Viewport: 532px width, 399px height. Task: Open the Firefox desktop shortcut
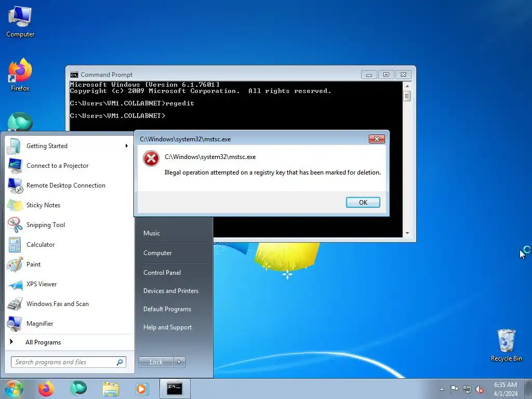pos(20,75)
